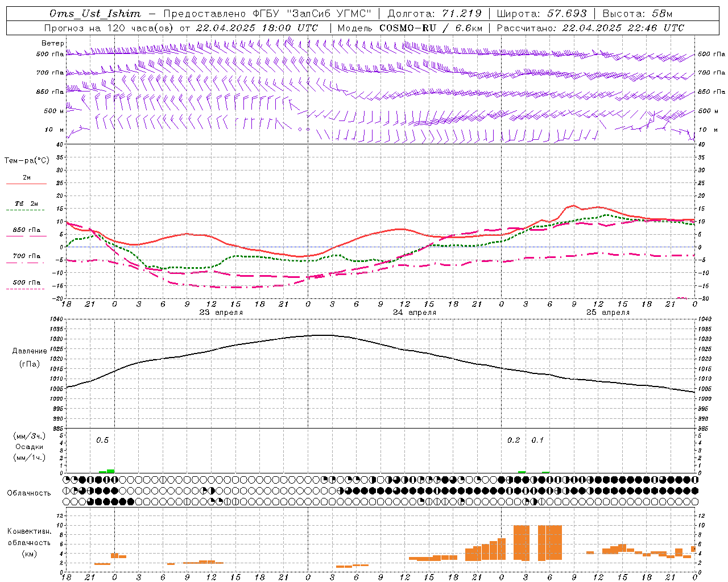Viewport: 728px width, 582px height.
Task: Select the Долгота: 71.219 header text
Action: [435, 14]
